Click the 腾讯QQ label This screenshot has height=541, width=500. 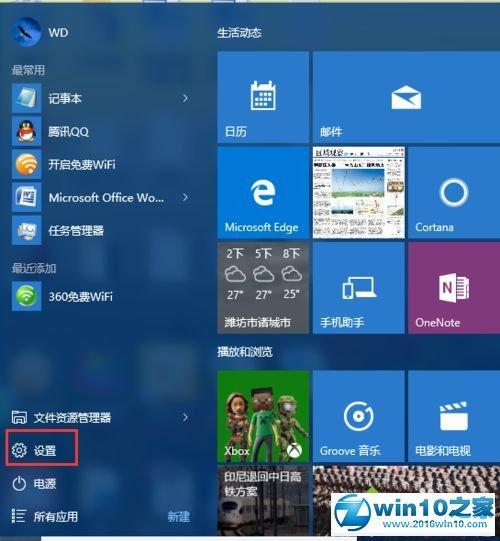click(x=68, y=131)
